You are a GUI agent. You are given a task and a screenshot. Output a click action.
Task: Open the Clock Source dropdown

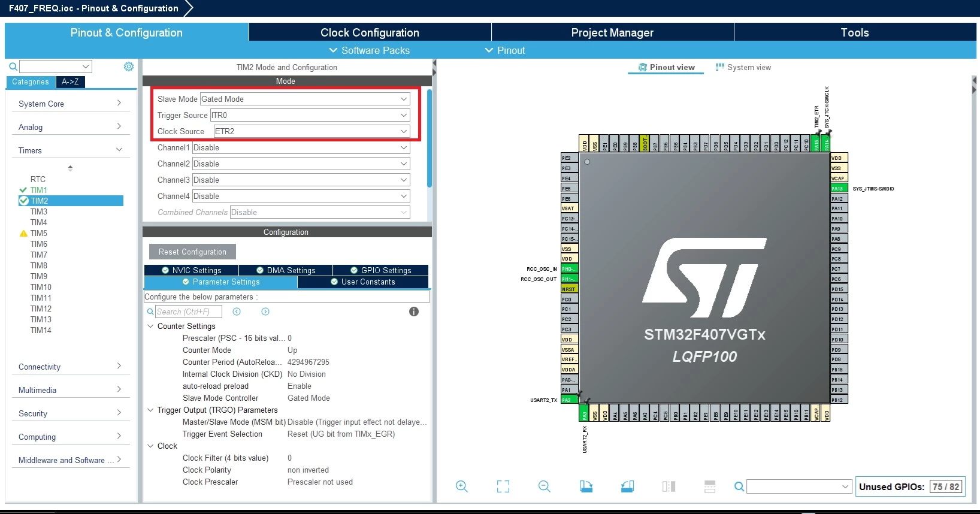312,131
